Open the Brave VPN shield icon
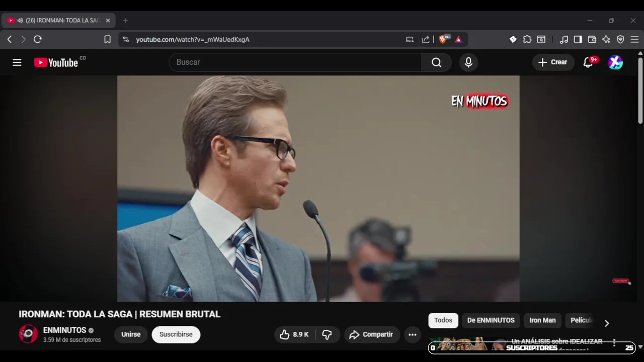 [620, 39]
